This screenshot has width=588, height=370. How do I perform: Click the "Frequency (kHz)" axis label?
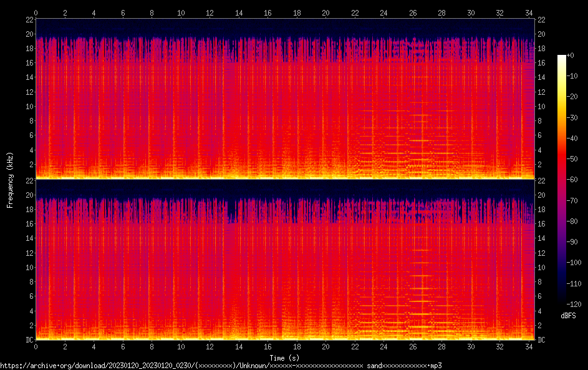(10, 179)
